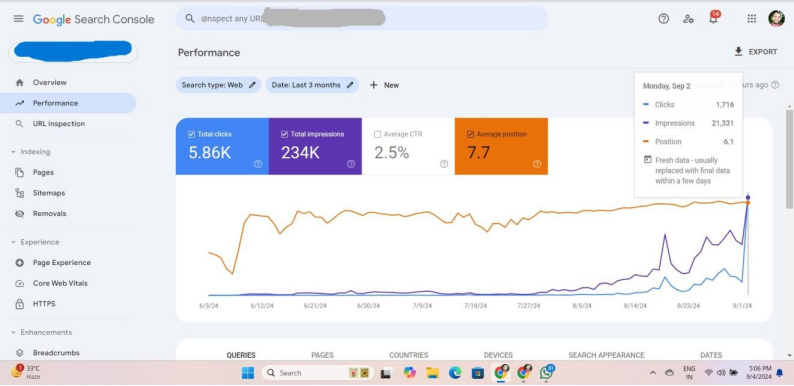
Task: Toggle the Total clicks checkbox
Action: (x=191, y=134)
